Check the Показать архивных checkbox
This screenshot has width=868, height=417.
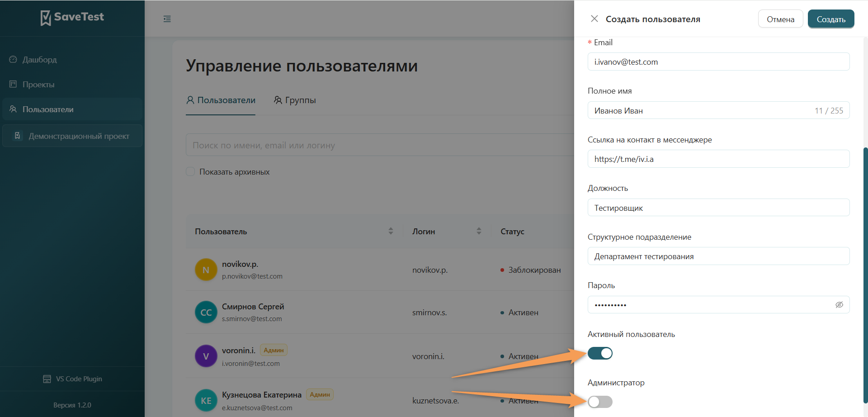(190, 171)
